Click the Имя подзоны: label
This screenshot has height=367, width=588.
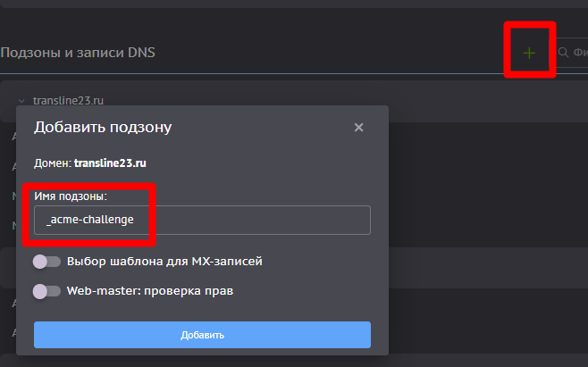(x=71, y=196)
